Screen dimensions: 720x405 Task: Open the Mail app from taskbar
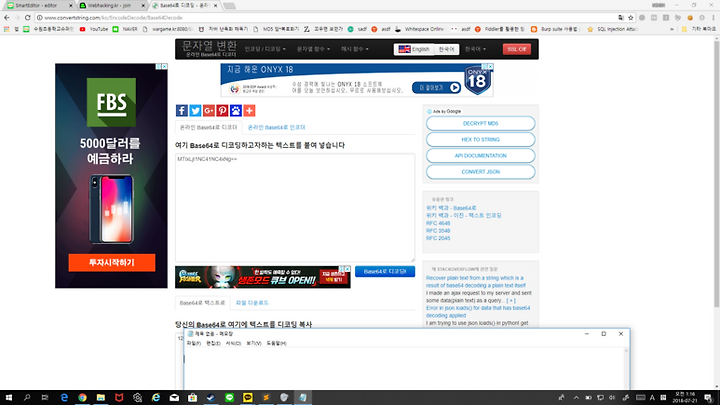click(x=174, y=398)
